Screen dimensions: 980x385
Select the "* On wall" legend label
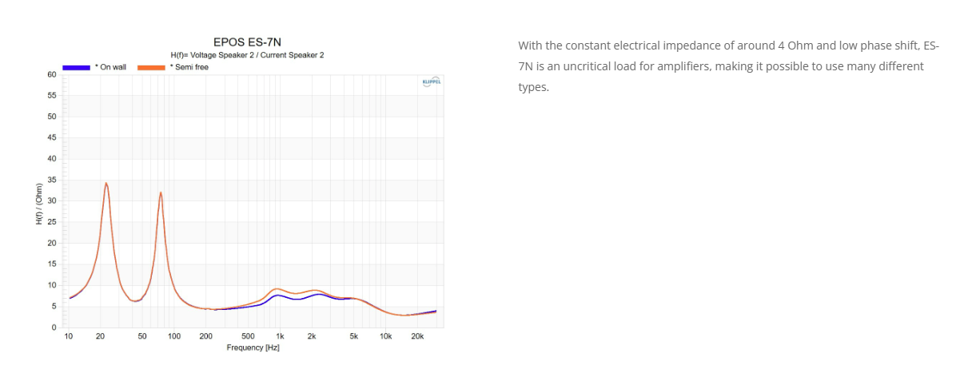110,67
